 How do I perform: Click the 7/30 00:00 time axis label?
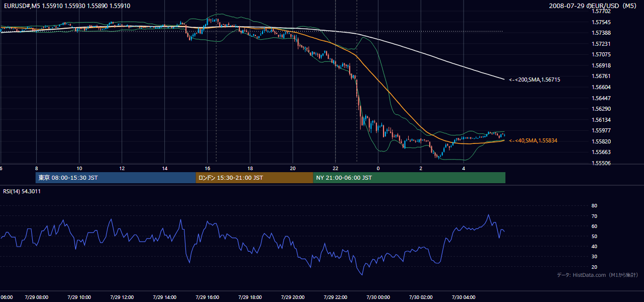(x=378, y=297)
